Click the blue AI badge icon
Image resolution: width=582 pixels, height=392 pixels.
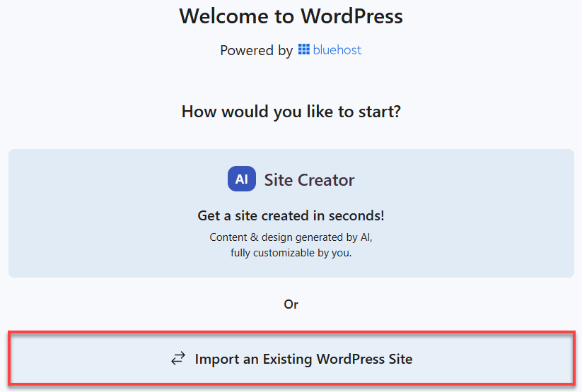tap(242, 179)
